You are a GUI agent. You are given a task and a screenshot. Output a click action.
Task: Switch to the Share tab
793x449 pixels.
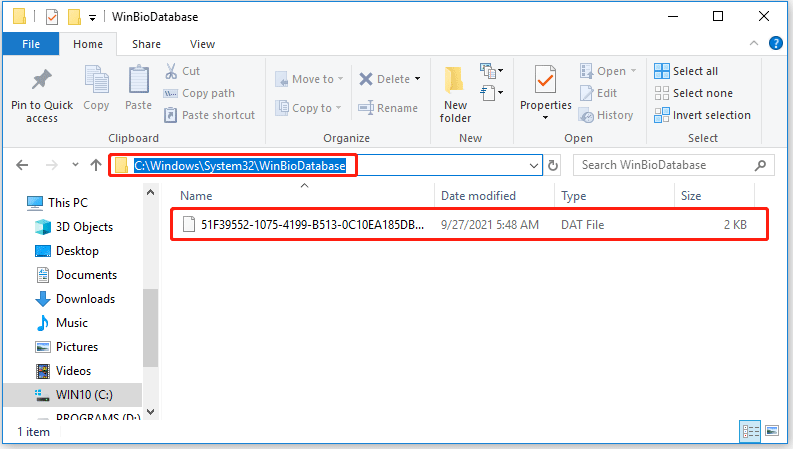pos(146,44)
